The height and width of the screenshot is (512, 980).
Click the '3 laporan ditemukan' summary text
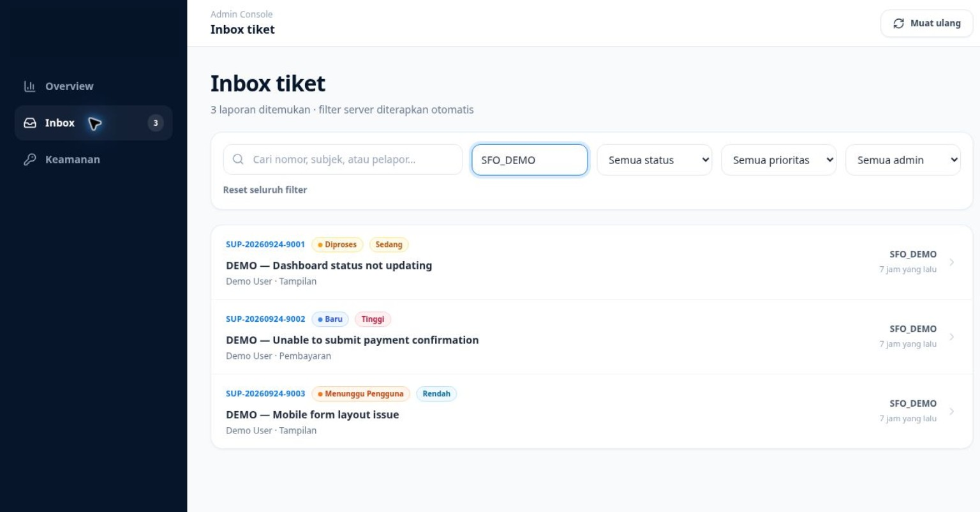tap(260, 110)
